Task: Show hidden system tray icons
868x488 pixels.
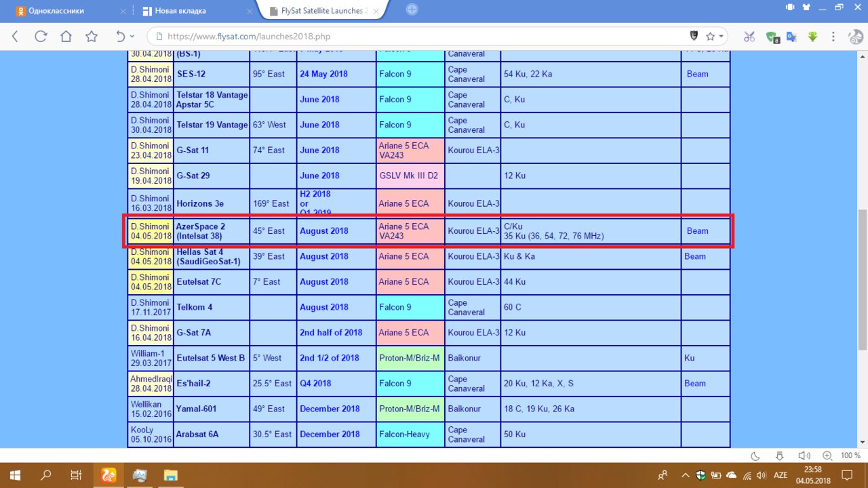Action: point(685,475)
